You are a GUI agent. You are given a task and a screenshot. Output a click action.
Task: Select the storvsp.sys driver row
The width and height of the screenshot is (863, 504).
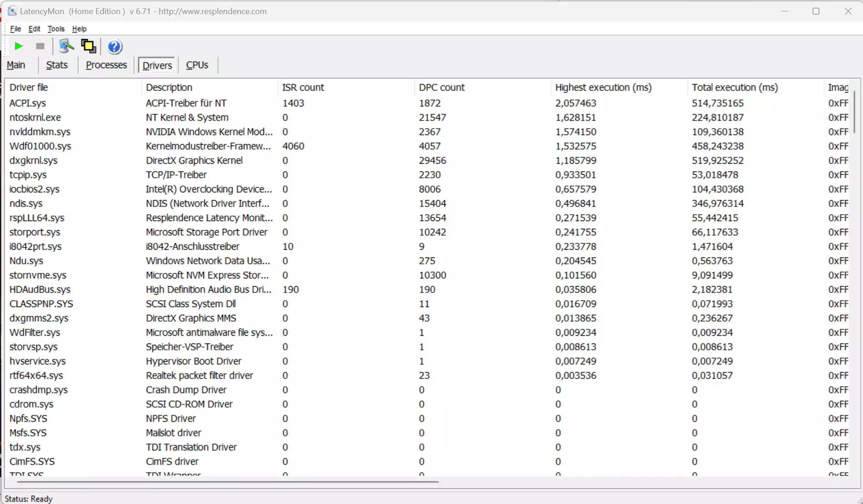tap(428, 347)
